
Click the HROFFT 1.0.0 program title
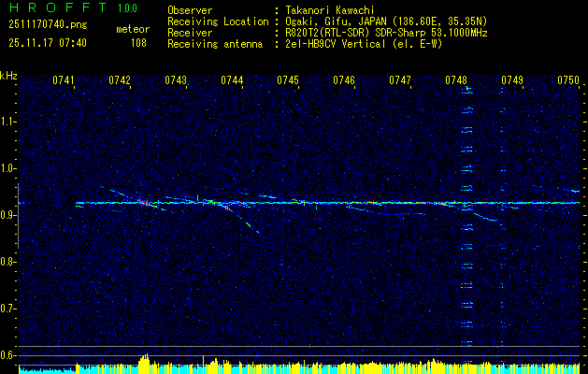pyautogui.click(x=74, y=7)
